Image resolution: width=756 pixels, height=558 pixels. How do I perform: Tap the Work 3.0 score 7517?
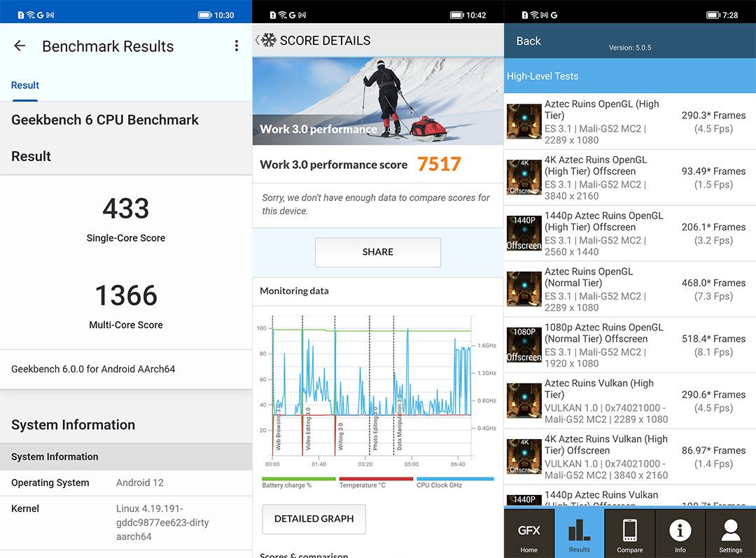point(439,164)
